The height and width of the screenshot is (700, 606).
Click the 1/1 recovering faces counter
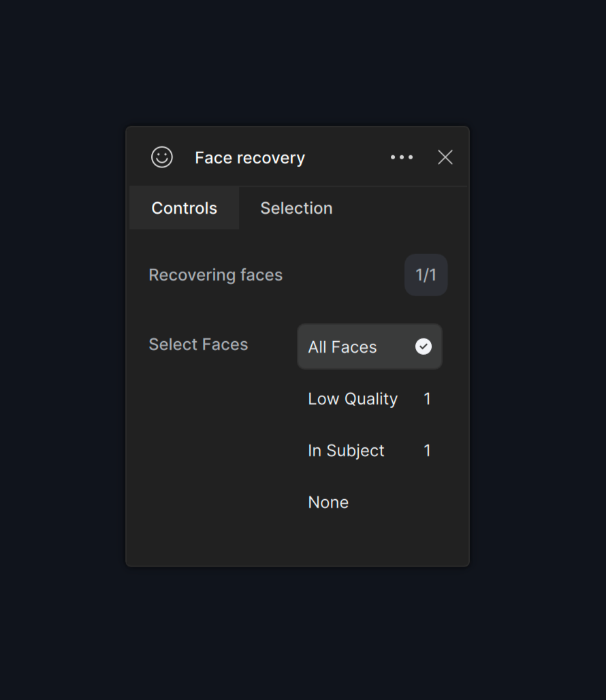(426, 275)
